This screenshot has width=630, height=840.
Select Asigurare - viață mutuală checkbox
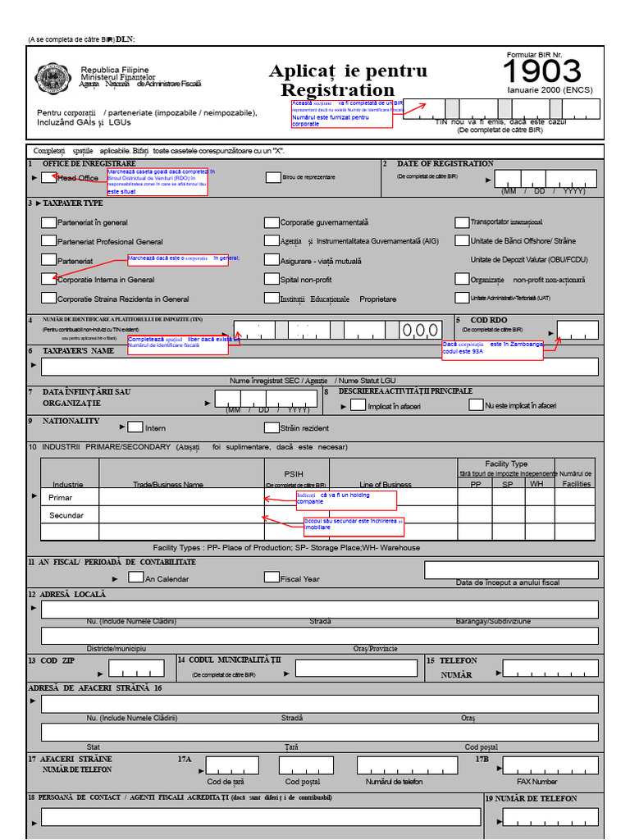[x=272, y=260]
